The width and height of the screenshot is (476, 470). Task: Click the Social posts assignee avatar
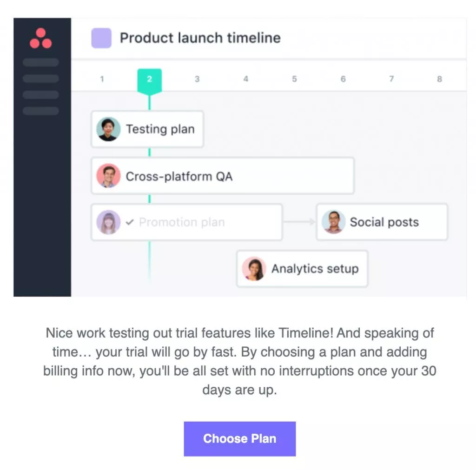(333, 222)
